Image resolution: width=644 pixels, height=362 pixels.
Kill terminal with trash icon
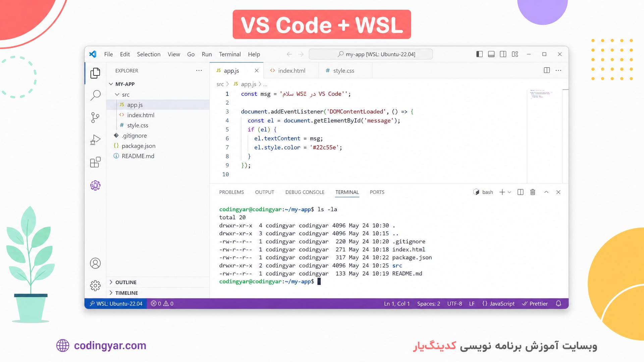(533, 192)
